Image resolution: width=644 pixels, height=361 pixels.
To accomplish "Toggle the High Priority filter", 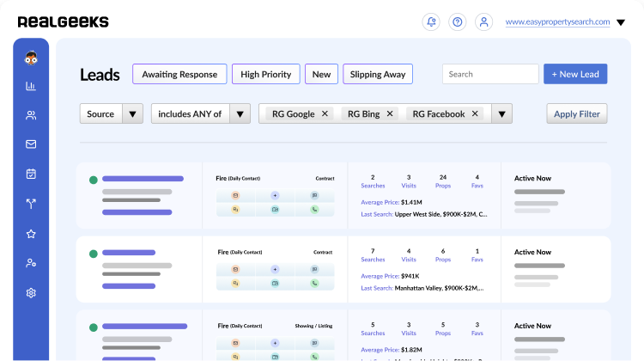I will 266,75.
